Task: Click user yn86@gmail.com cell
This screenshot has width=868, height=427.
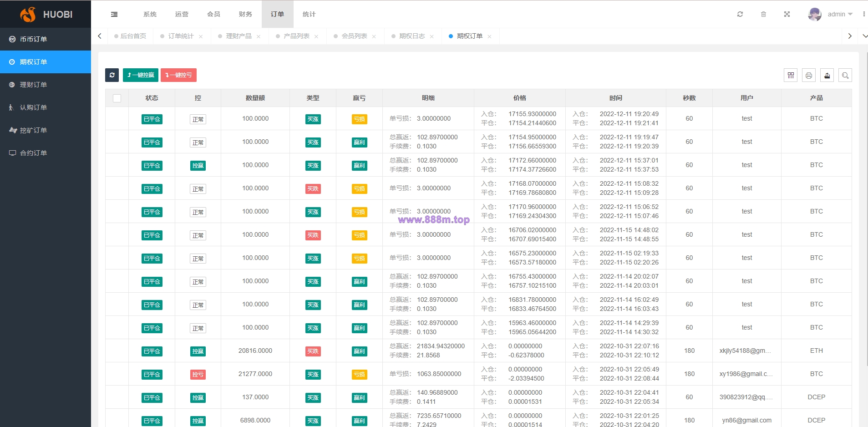Action: (x=747, y=420)
